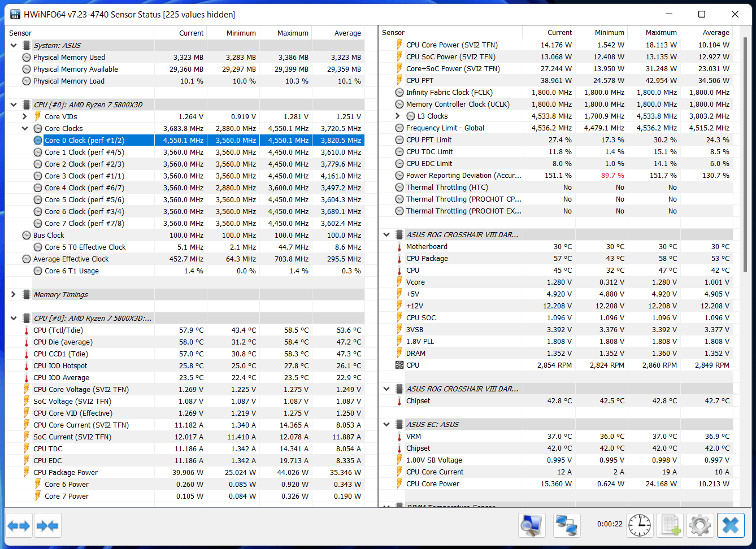Click the HWiNFO64 app icon in title bar
The height and width of the screenshot is (549, 756).
click(15, 14)
